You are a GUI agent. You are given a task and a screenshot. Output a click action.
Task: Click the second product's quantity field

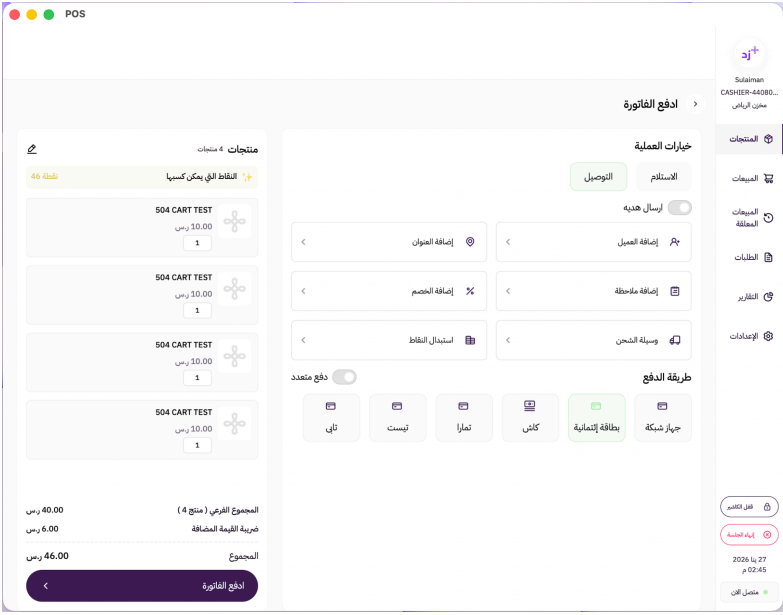(x=197, y=310)
